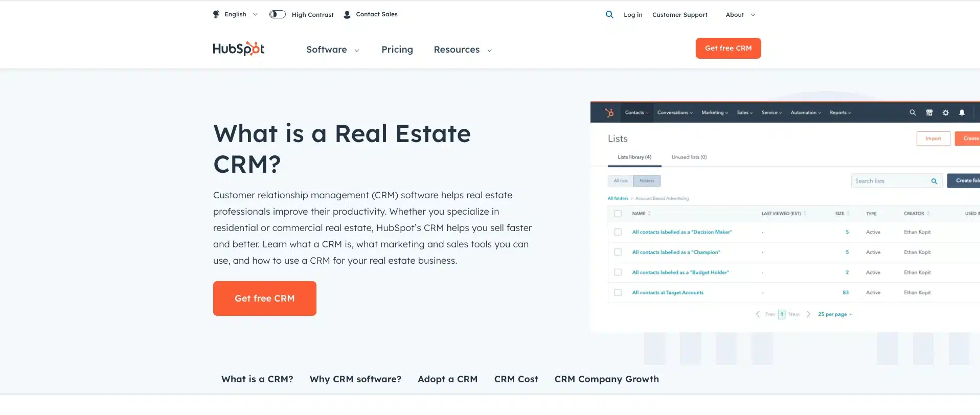Click the marketplace icon in the app navbar
This screenshot has height=415, width=980.
929,113
